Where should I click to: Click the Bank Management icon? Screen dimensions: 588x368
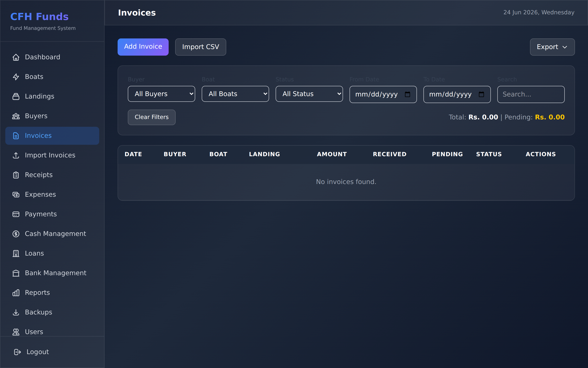tap(16, 273)
